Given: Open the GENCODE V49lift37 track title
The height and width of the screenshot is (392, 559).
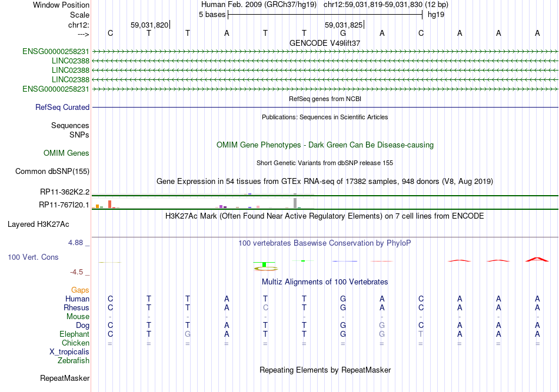Looking at the screenshot, I should pyautogui.click(x=325, y=43).
